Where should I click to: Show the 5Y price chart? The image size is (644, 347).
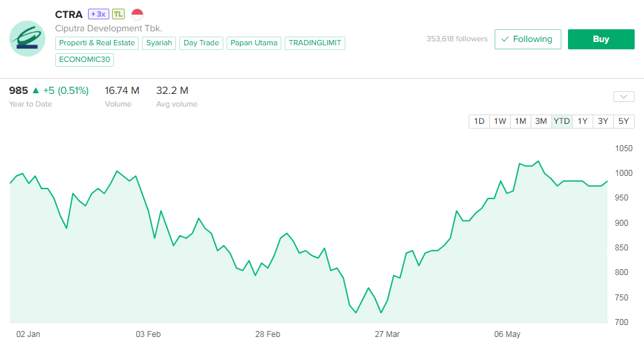[x=623, y=121]
